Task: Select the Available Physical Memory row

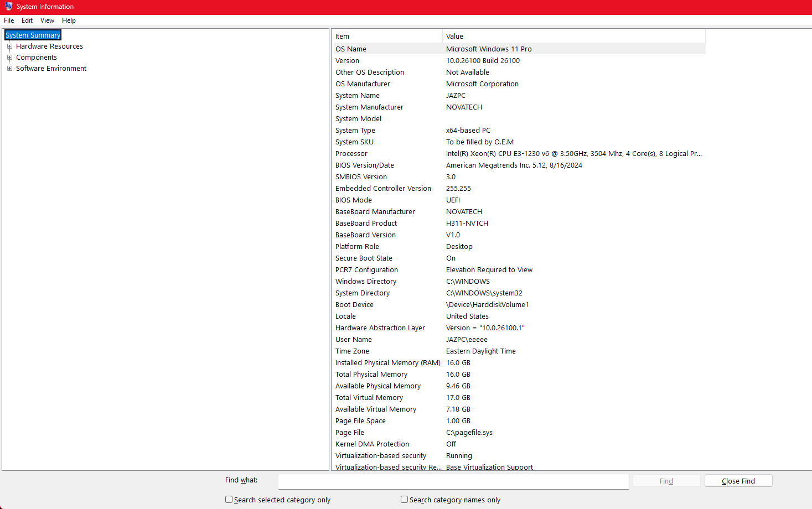Action: 520,386
